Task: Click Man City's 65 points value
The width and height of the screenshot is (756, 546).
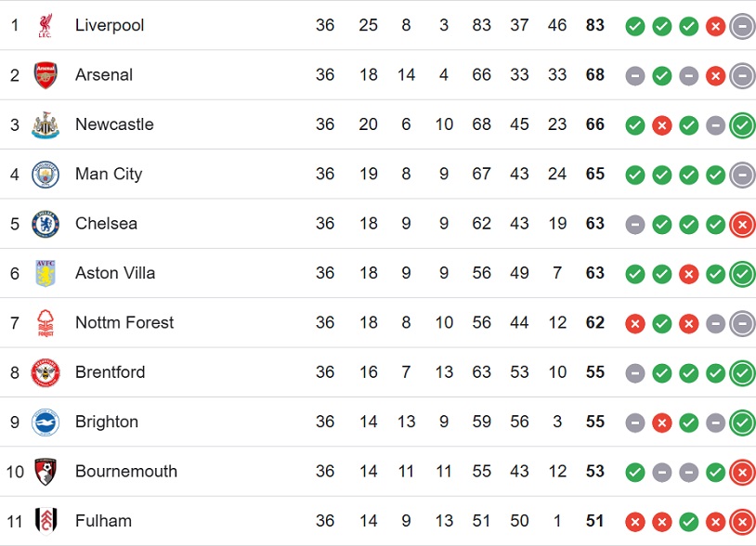Action: click(595, 174)
